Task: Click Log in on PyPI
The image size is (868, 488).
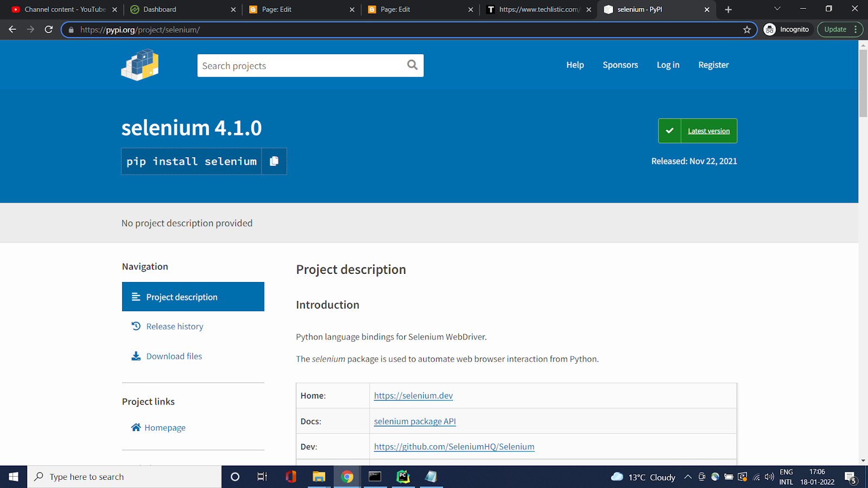Action: (668, 65)
